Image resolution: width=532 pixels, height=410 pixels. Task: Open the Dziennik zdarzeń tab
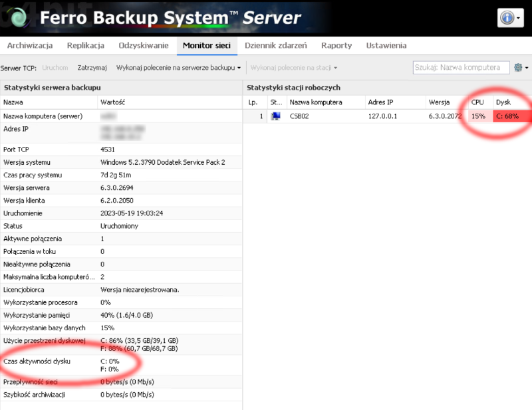point(276,46)
